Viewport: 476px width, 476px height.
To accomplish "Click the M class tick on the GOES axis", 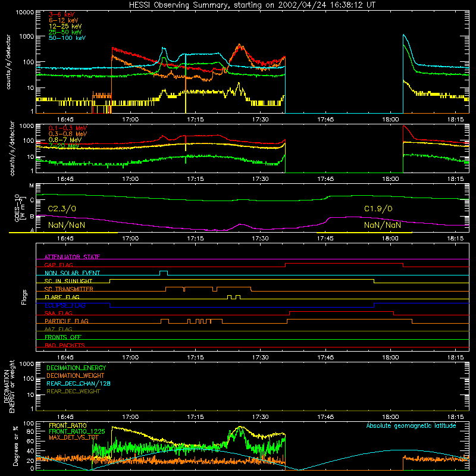I will click(32, 186).
